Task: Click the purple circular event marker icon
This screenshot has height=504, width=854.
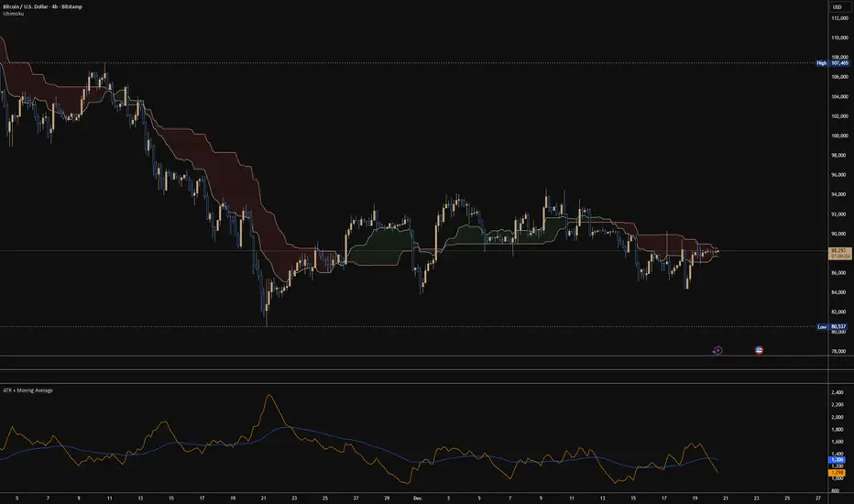Action: [717, 350]
